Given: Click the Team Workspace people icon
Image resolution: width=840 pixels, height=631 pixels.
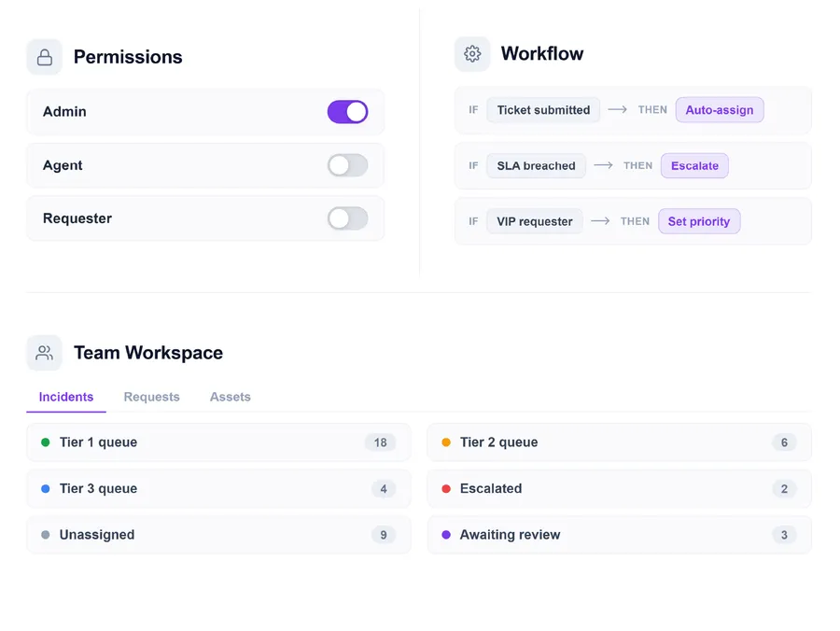Looking at the screenshot, I should [45, 353].
